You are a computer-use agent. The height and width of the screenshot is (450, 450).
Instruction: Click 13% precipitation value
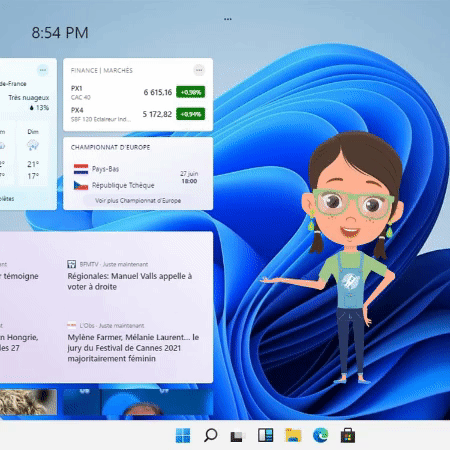point(39,108)
